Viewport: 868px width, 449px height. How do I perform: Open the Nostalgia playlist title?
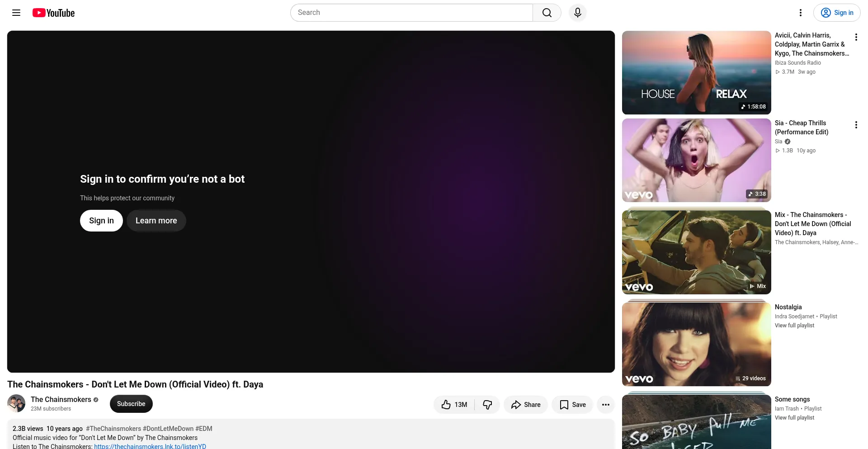pos(788,307)
